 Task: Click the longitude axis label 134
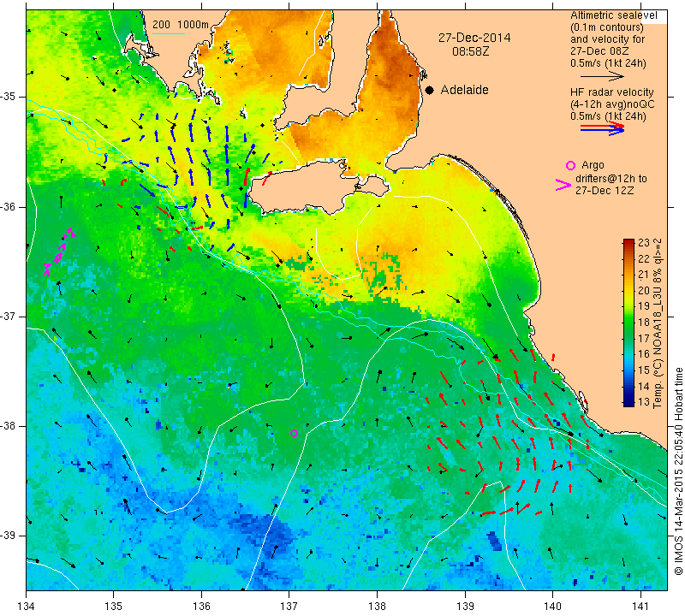pos(26,607)
